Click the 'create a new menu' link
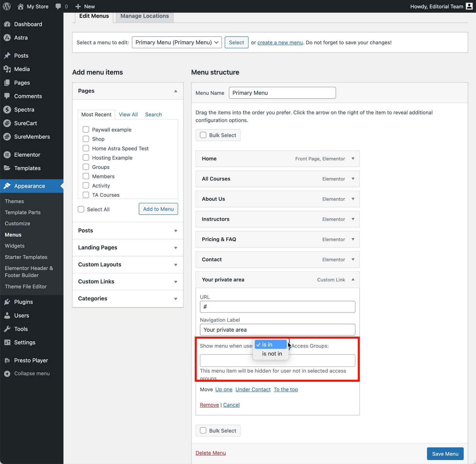 280,42
